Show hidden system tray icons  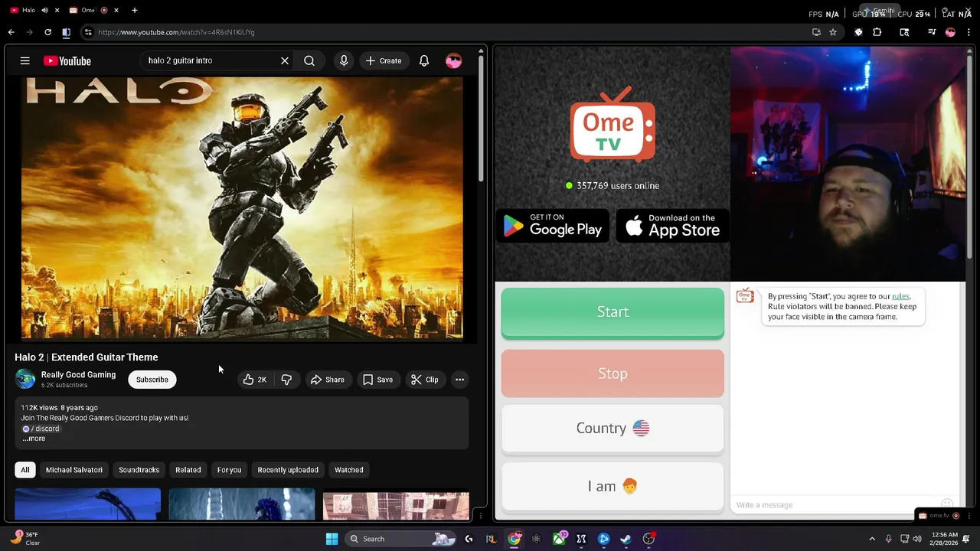coord(872,539)
